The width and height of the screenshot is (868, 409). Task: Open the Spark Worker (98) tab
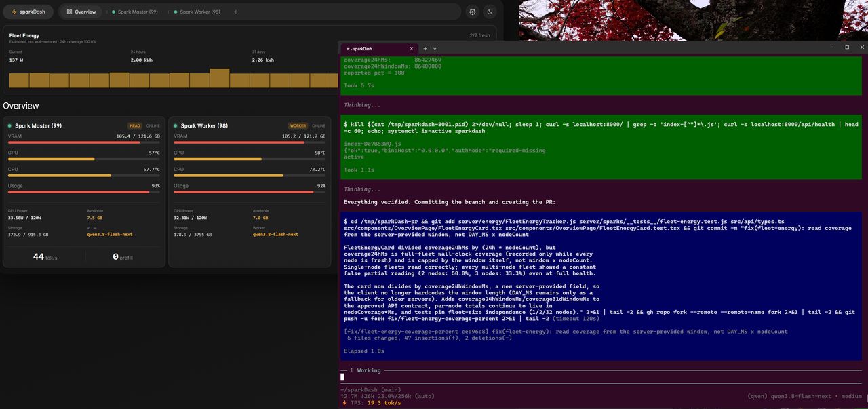pyautogui.click(x=197, y=12)
